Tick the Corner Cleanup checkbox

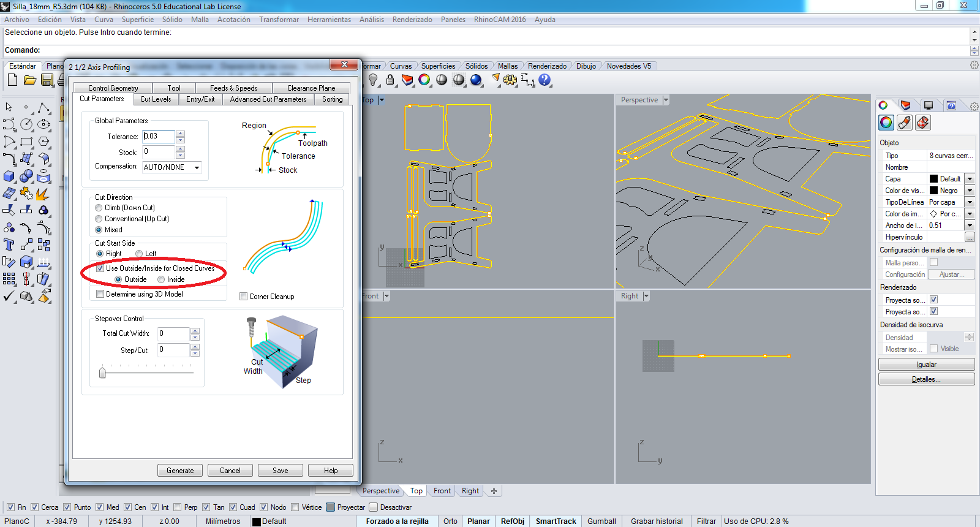click(244, 297)
